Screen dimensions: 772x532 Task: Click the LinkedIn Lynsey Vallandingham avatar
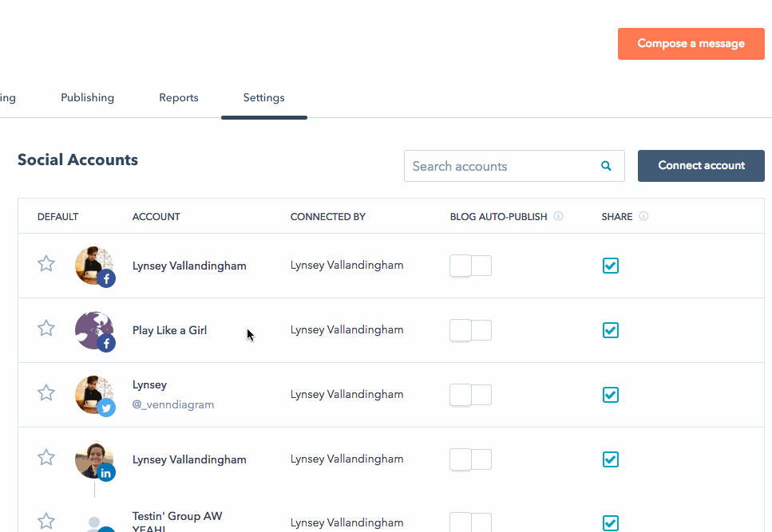click(x=94, y=460)
